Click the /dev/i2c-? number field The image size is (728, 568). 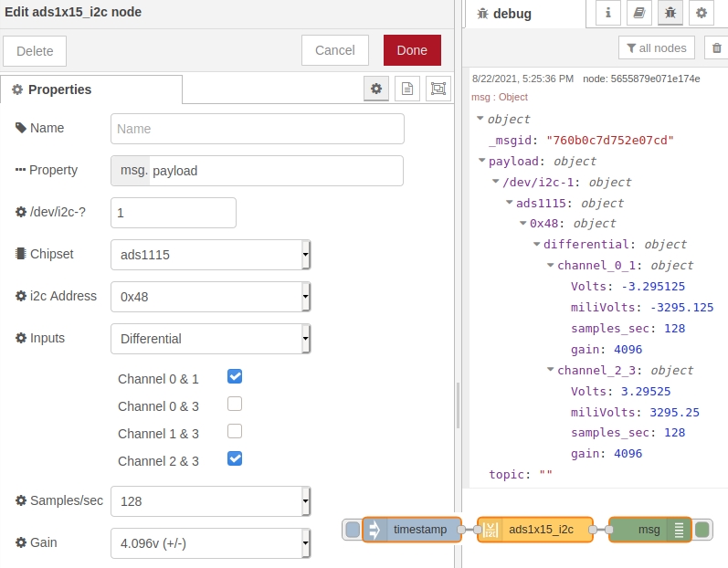pos(174,213)
